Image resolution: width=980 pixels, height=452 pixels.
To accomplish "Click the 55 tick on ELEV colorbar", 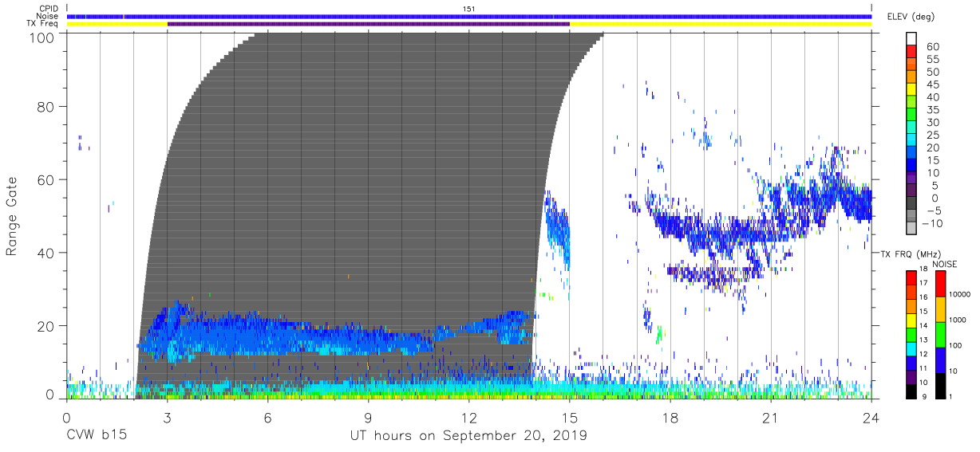I will [x=933, y=60].
